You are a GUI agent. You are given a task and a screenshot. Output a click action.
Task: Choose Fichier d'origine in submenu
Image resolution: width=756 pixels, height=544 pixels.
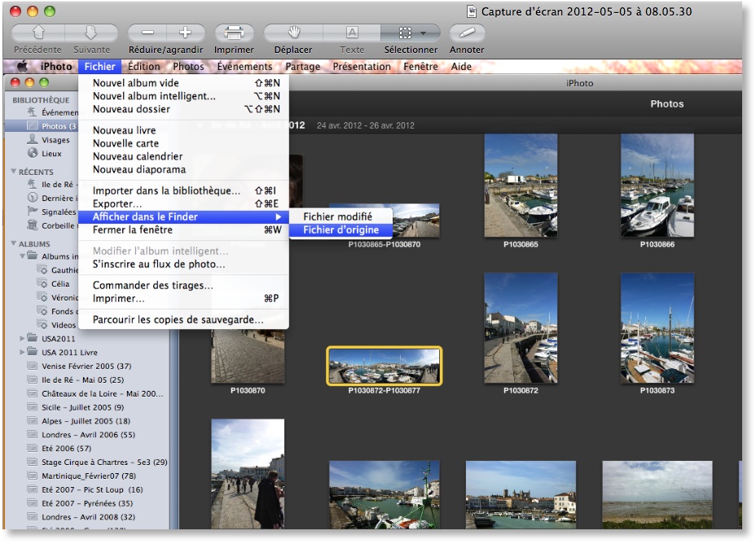(341, 230)
